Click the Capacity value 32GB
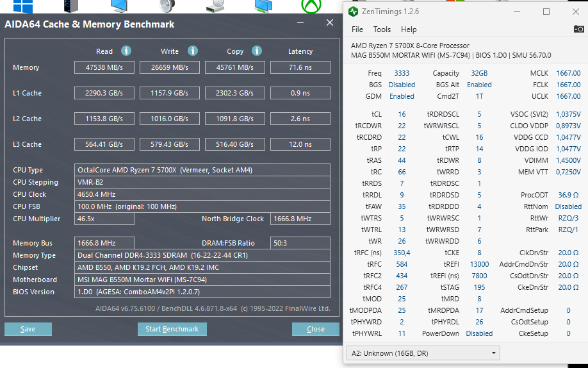Screen dimensions: 588x368 click(x=479, y=73)
